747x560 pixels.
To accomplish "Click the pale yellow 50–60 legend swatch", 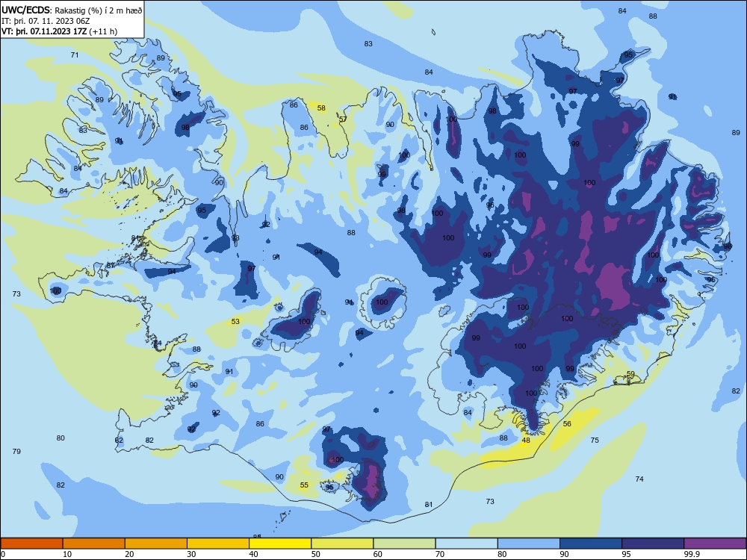I will point(342,544).
